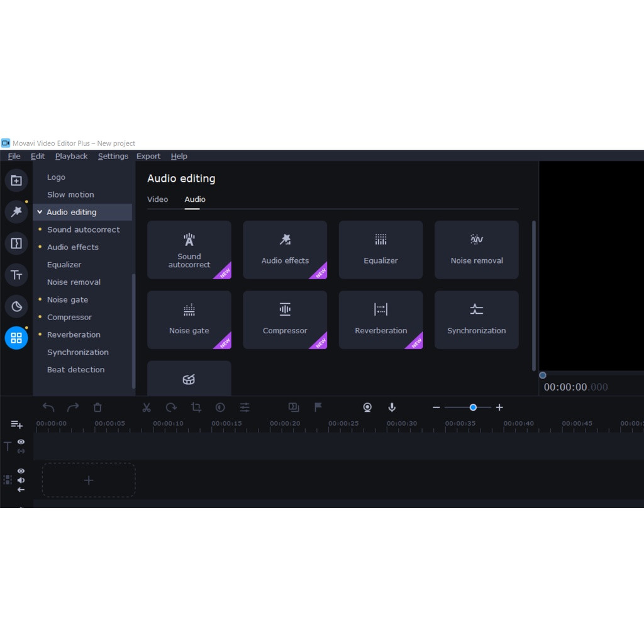Open the Filters magic wand sidebar icon
This screenshot has height=644, width=644.
[x=16, y=212]
